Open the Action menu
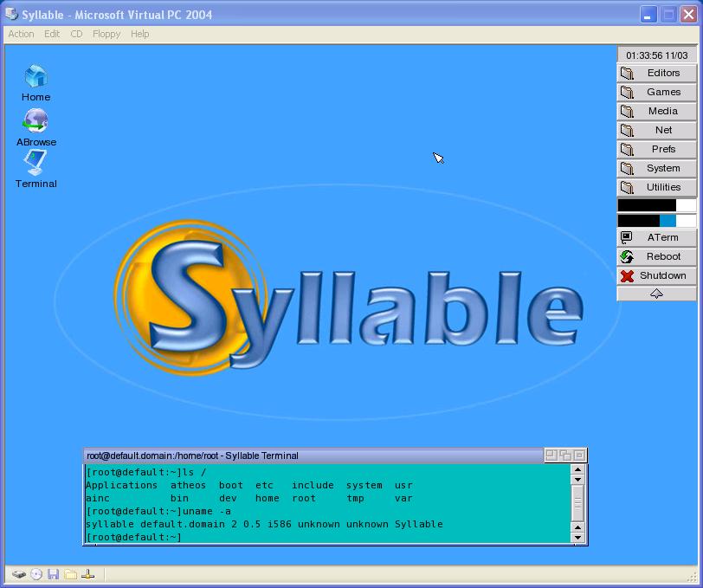The image size is (703, 588). [x=21, y=34]
